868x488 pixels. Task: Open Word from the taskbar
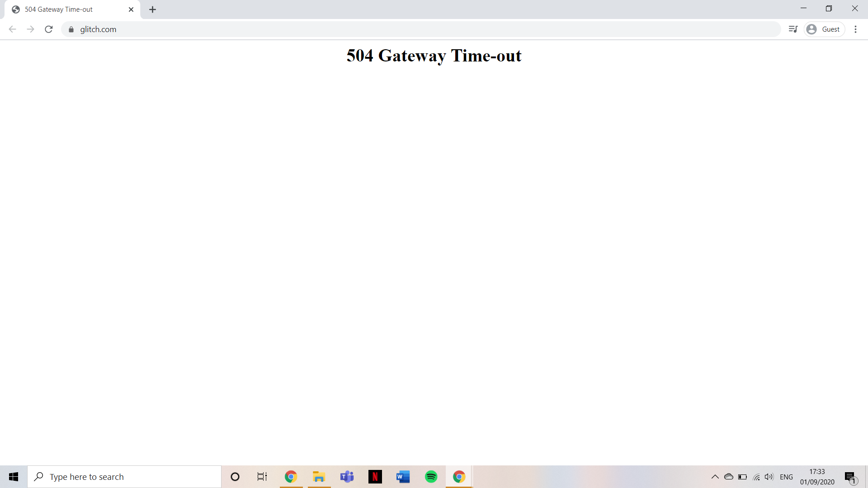pos(403,477)
